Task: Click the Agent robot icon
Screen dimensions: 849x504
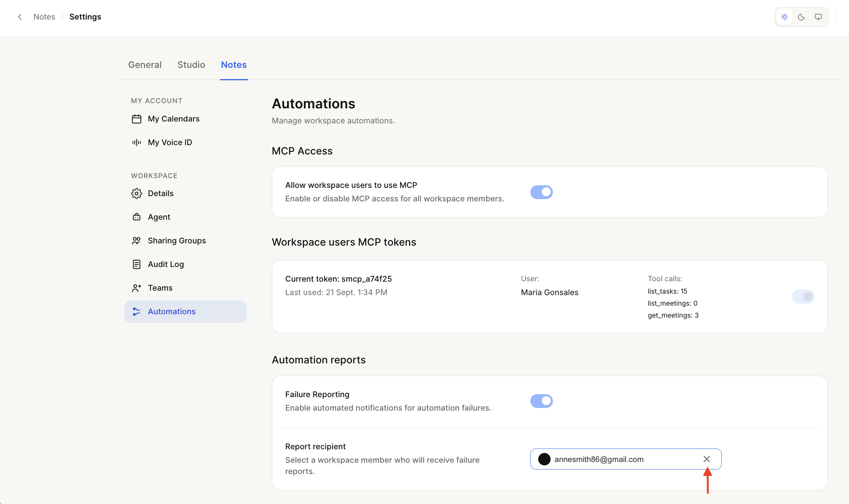Action: pos(137,217)
